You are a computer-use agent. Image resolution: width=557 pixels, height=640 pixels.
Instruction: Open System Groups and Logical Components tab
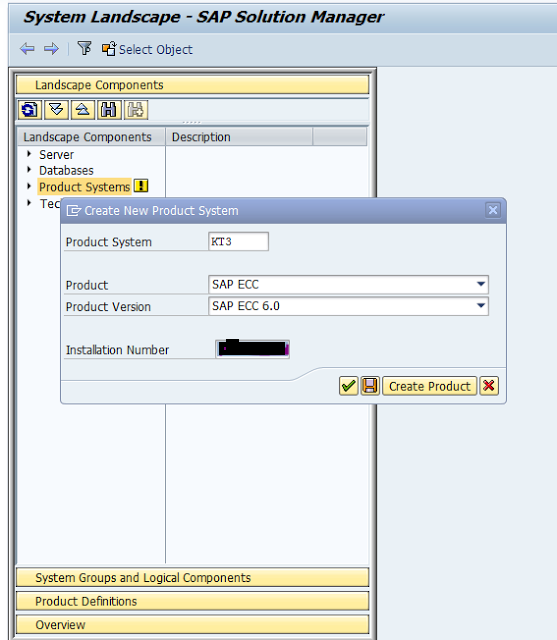pos(192,578)
